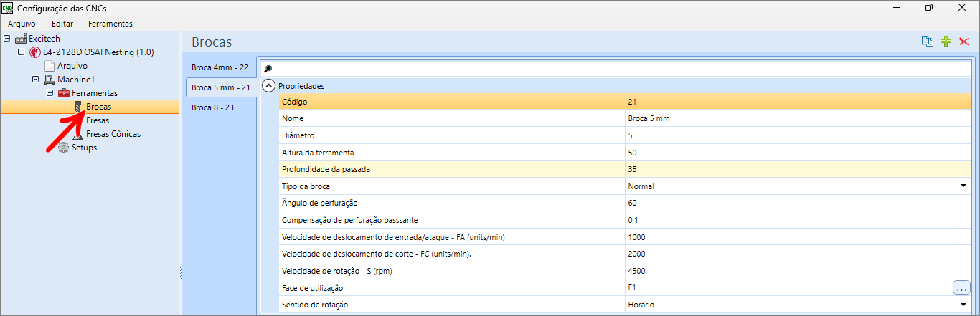Open Tipo da broca dropdown
The height and width of the screenshot is (316, 980).
coord(963,186)
